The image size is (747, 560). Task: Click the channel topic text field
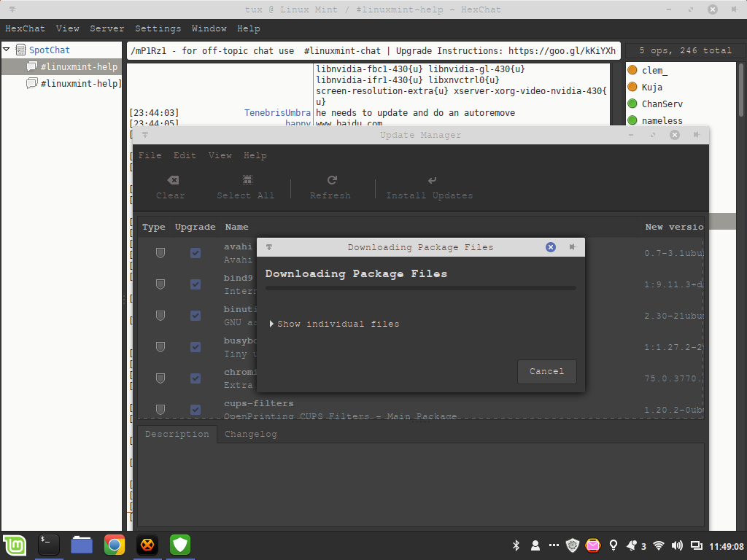tap(374, 50)
